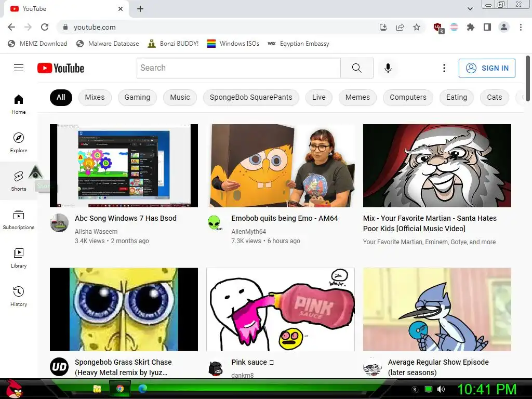Open the YouTube hamburger guide menu
532x399 pixels.
point(19,68)
